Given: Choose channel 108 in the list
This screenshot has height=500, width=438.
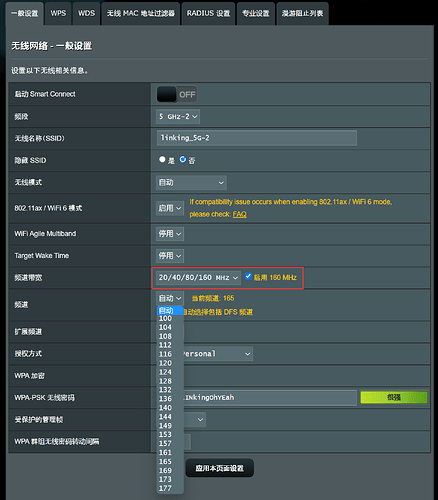Looking at the screenshot, I should (x=170, y=336).
